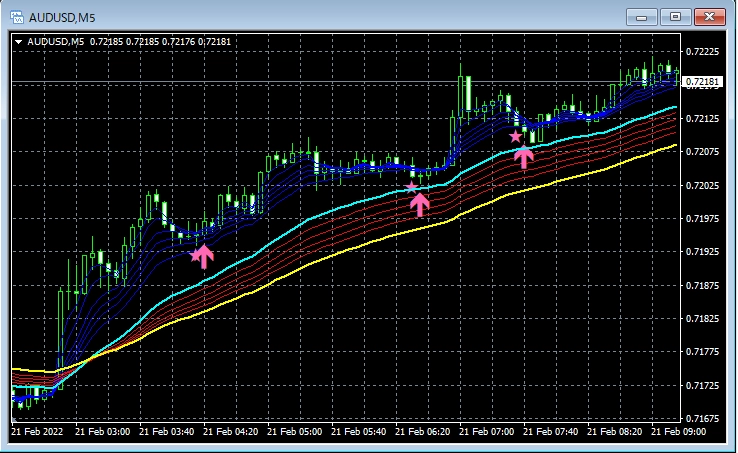
Task: Click the chart window icon in title bar
Action: point(16,17)
